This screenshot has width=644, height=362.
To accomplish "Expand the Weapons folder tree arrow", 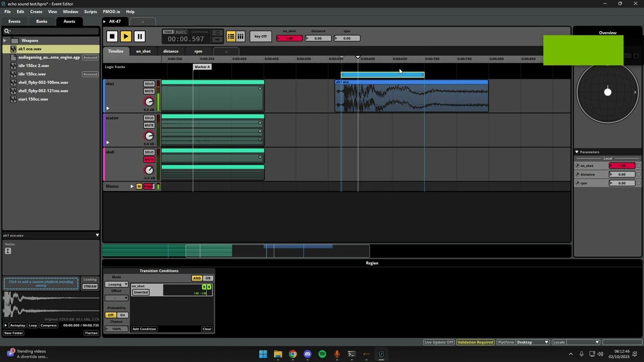I will pos(5,41).
